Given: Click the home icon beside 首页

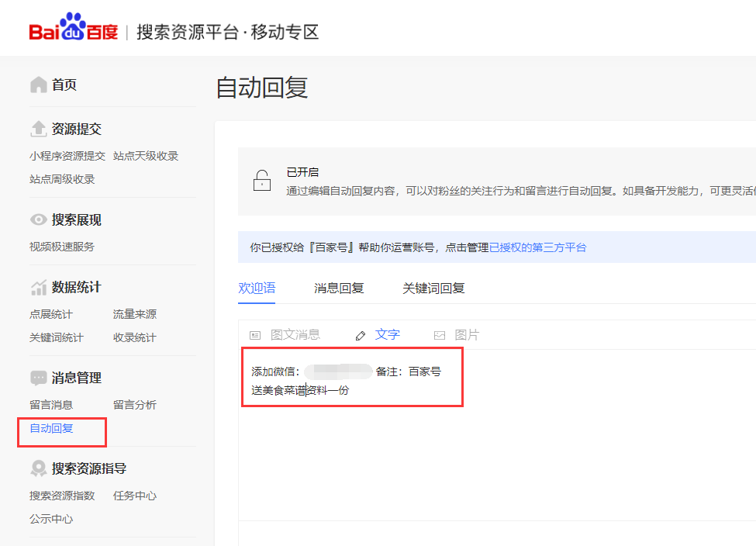Looking at the screenshot, I should (38, 85).
